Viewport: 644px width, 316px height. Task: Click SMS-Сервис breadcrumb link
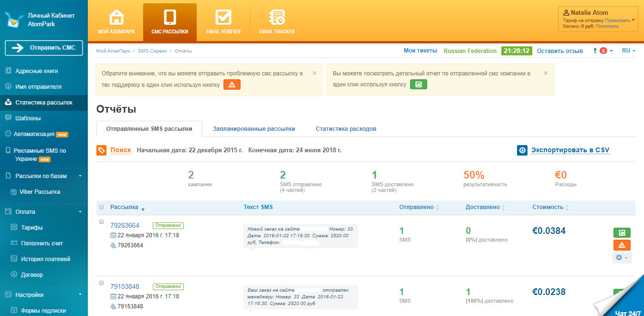coord(152,51)
